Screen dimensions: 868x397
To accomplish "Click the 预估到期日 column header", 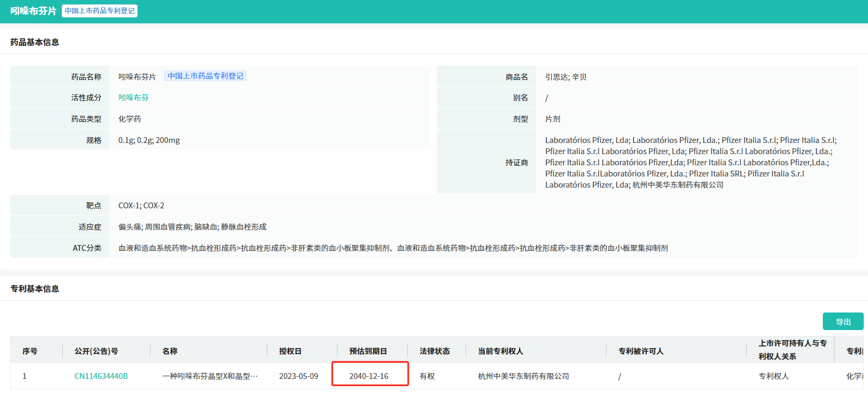I will click(368, 351).
